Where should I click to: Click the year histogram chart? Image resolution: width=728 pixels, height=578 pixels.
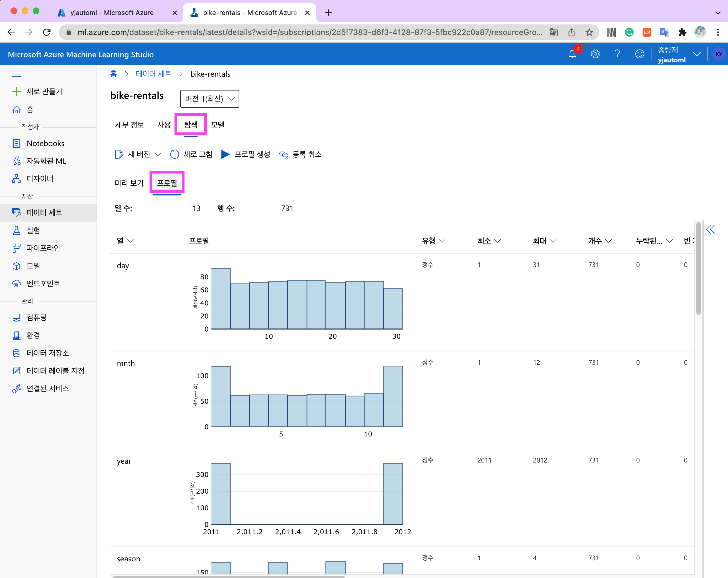tap(307, 494)
